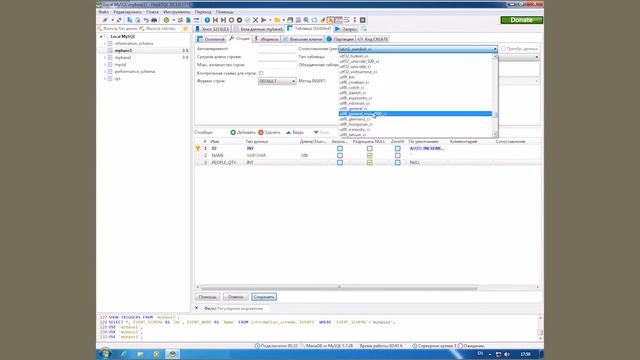Toggle Zerofill checkbox for ID column

[x=398, y=149]
